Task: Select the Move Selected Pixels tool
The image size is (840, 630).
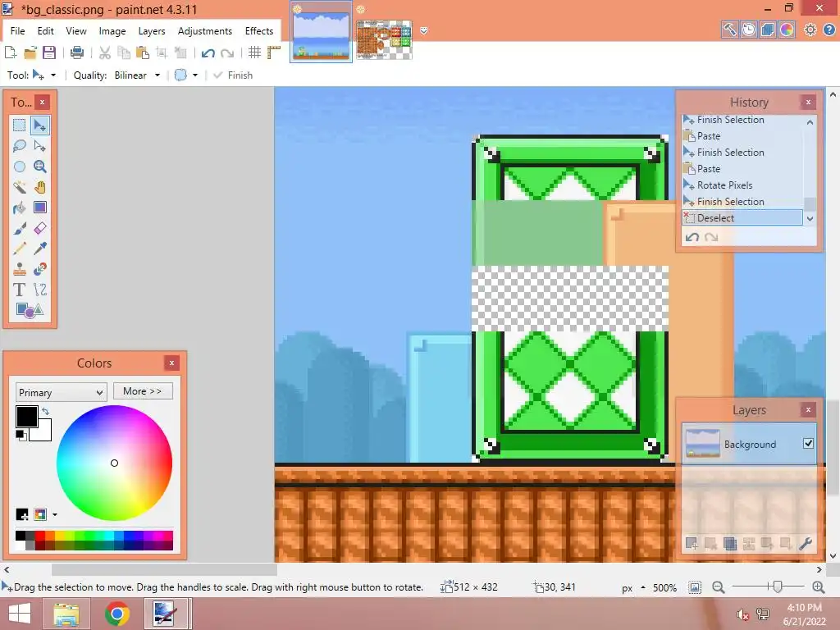Action: click(39, 126)
